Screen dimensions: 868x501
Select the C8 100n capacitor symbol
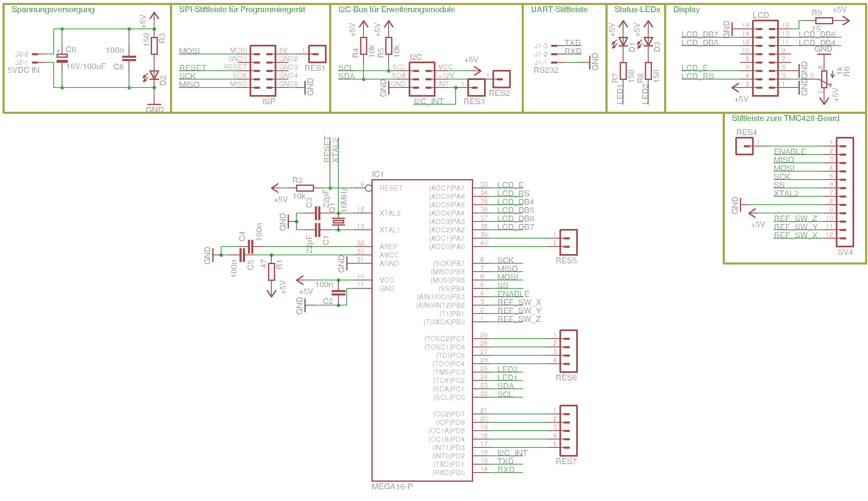click(x=129, y=58)
